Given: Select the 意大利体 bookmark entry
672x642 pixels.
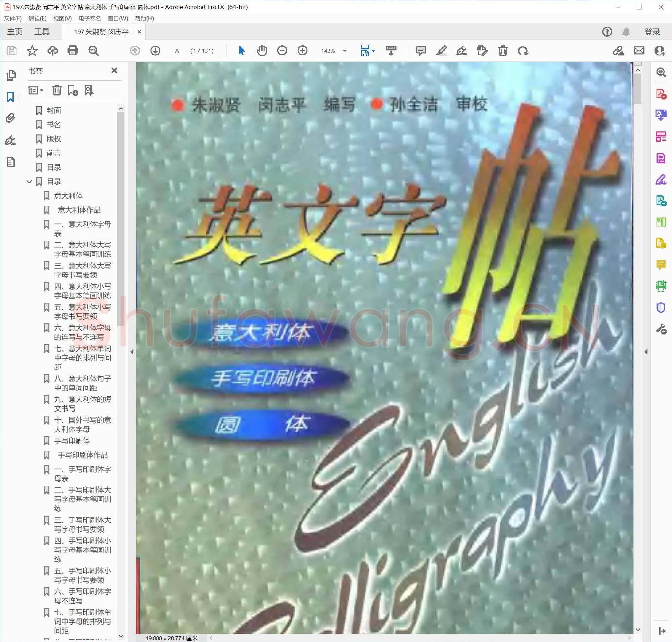Looking at the screenshot, I should coord(69,195).
